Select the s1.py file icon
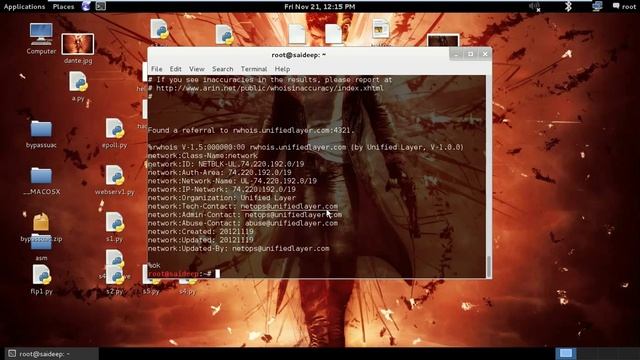Screen dimensions: 640x360 pyautogui.click(x=115, y=227)
